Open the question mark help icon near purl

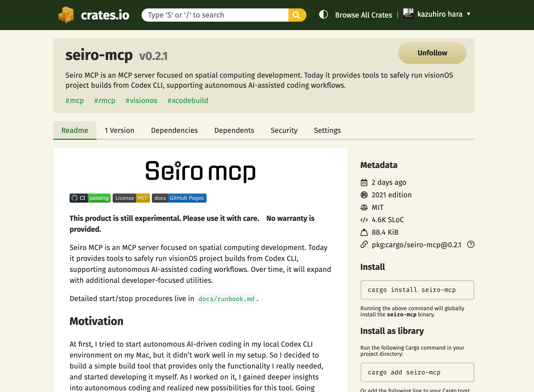click(471, 244)
